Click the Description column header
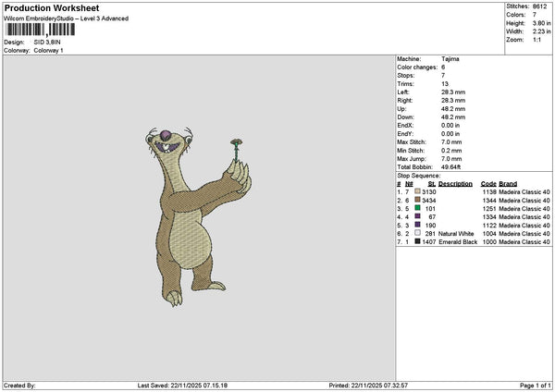 pos(455,183)
